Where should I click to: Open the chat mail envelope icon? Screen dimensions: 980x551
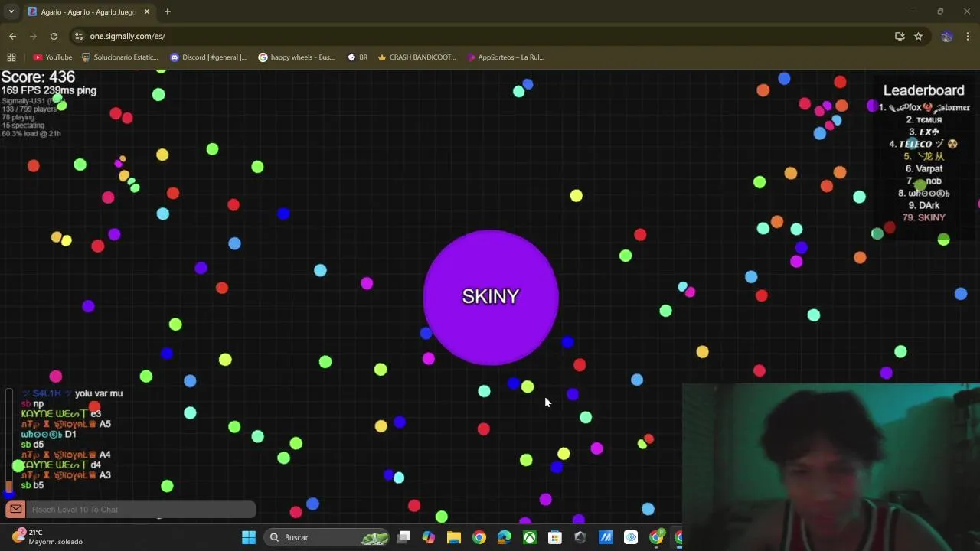coord(15,509)
